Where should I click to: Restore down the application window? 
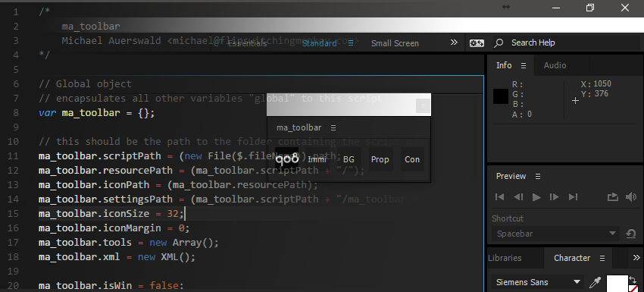(x=590, y=8)
